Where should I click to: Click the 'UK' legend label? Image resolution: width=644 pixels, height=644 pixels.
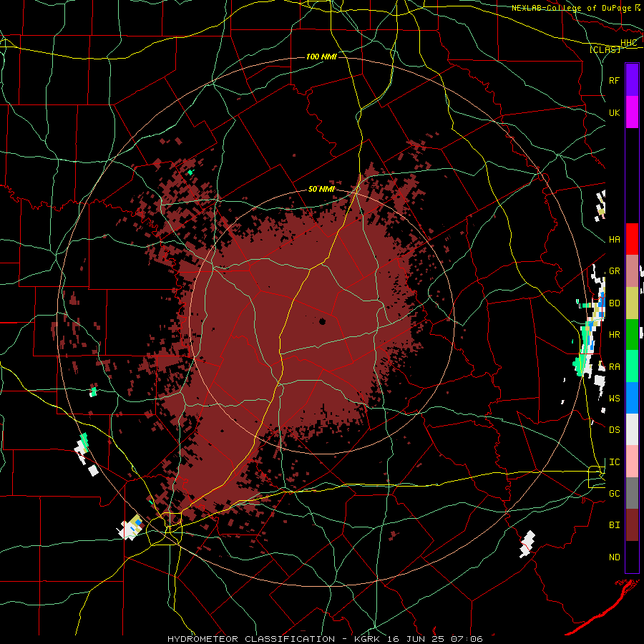[x=614, y=112]
